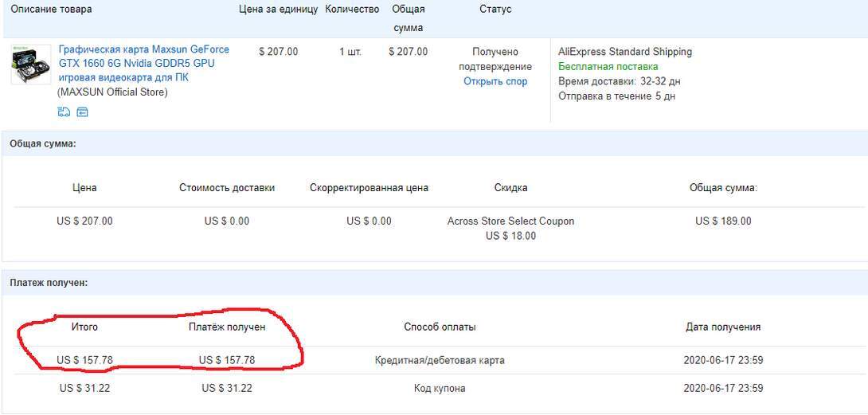Click the Цена за единицу column header
The image size is (868, 415).
point(278,10)
